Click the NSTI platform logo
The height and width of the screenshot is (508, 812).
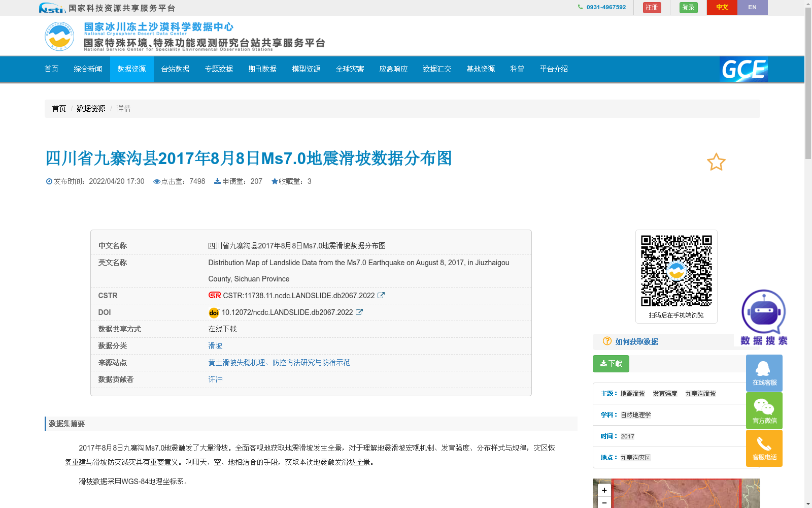(52, 8)
